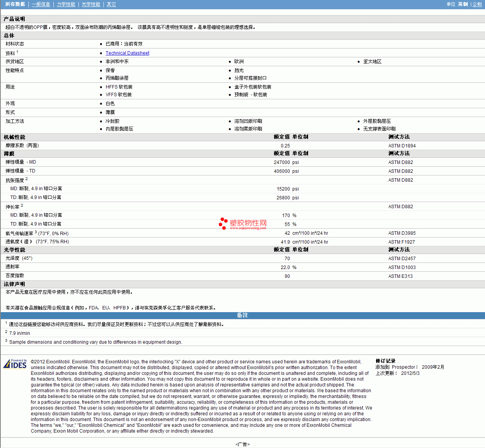Open the 光学性能 tab
The width and height of the screenshot is (485, 448).
(x=91, y=4)
